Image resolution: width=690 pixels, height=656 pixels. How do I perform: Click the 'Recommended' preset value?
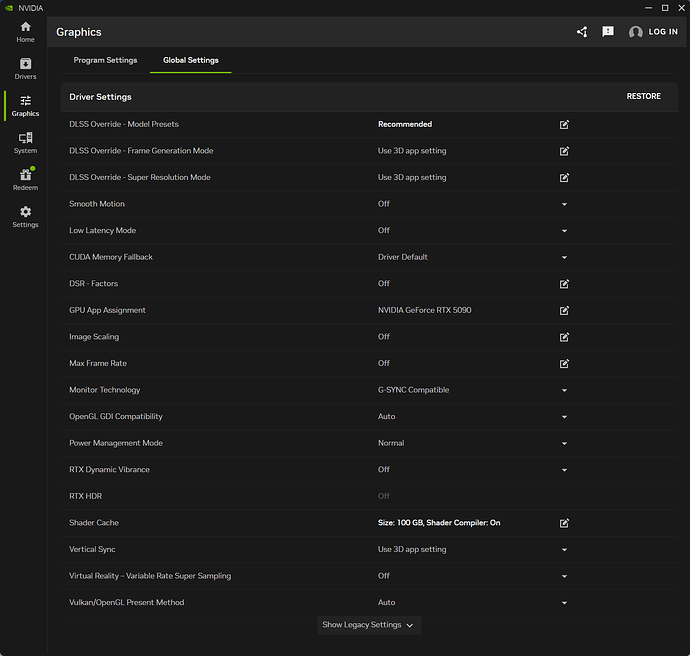click(405, 124)
